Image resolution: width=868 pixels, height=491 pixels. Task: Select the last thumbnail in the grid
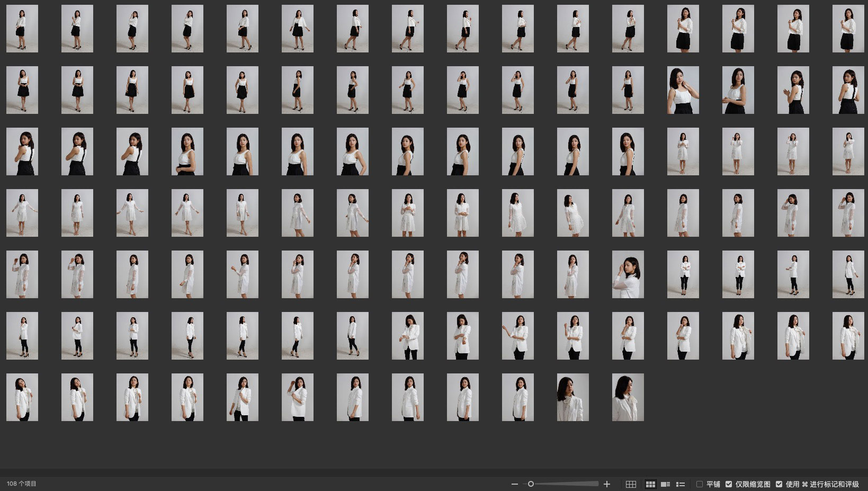coord(628,397)
